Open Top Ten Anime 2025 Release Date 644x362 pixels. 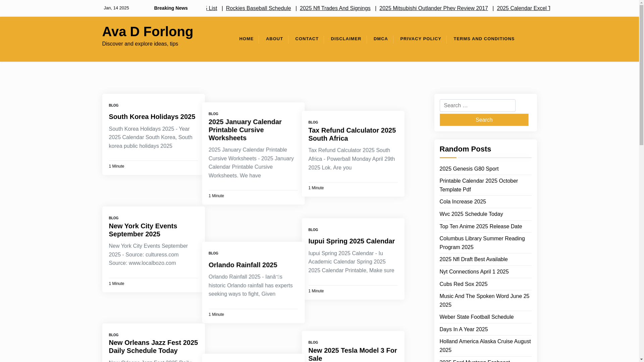coord(480,227)
